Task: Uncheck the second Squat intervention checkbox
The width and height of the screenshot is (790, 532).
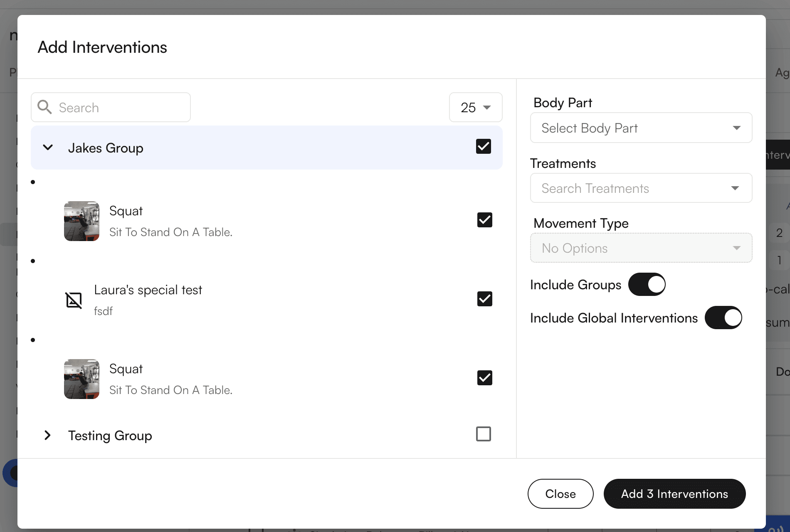Action: (x=484, y=378)
